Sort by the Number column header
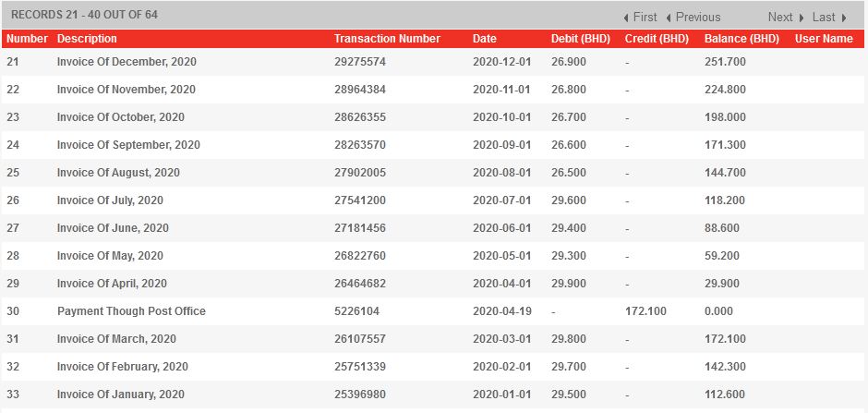The width and height of the screenshot is (868, 413). click(x=27, y=39)
